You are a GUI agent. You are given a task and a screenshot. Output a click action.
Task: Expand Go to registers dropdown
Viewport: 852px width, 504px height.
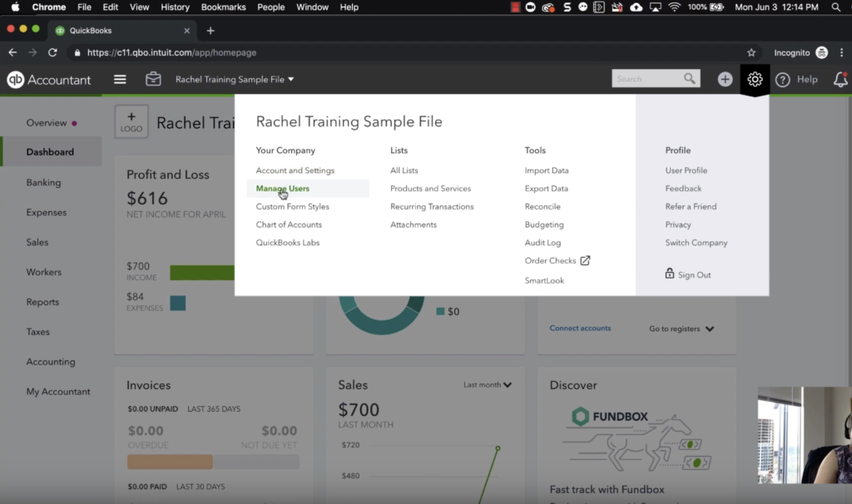681,329
